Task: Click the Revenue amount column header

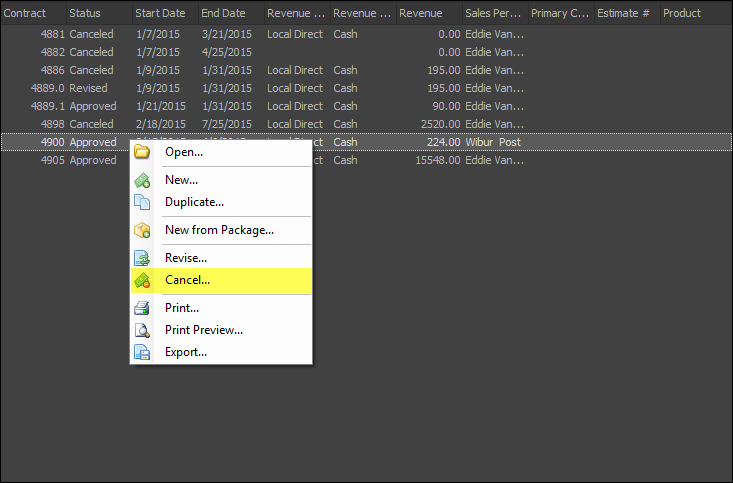Action: pyautogui.click(x=429, y=13)
